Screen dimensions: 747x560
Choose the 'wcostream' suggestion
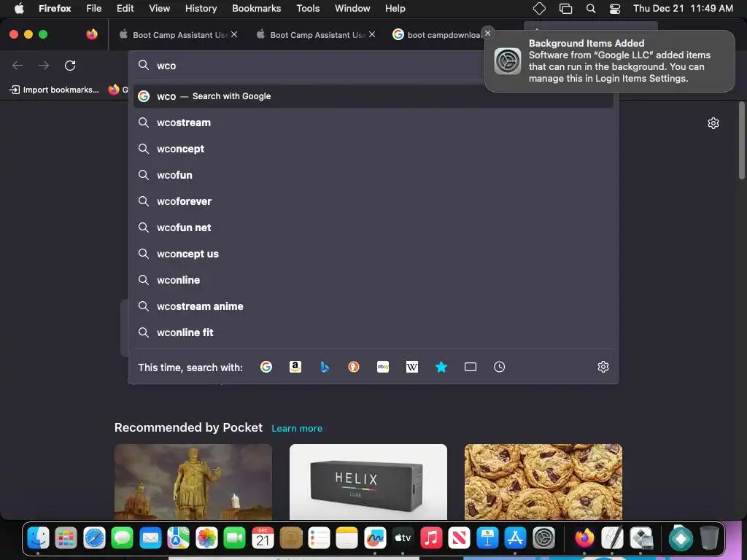373,122
